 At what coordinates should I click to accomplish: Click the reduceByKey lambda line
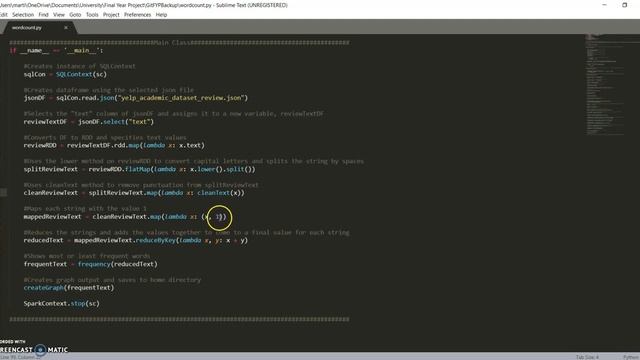pos(136,240)
